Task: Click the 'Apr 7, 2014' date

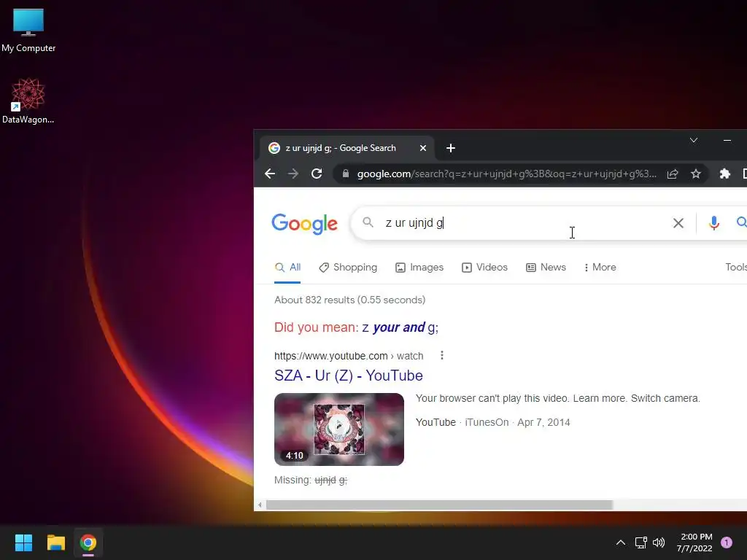Action: click(543, 422)
